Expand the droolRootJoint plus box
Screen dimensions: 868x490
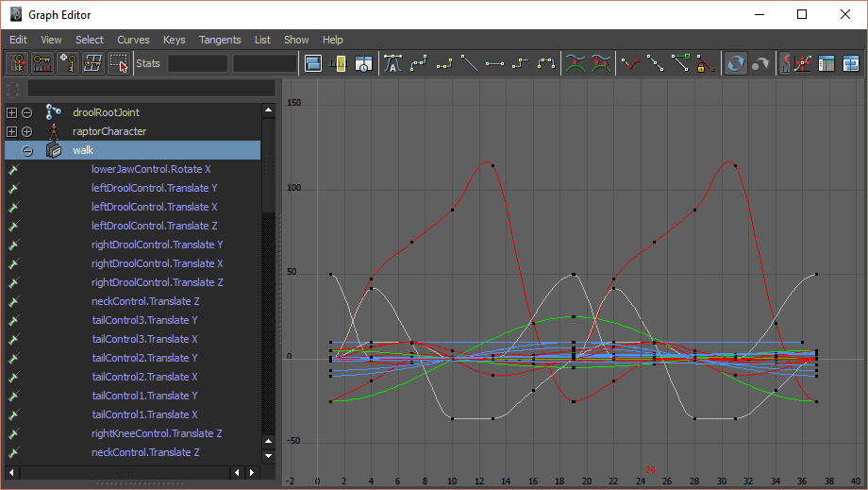[x=11, y=112]
